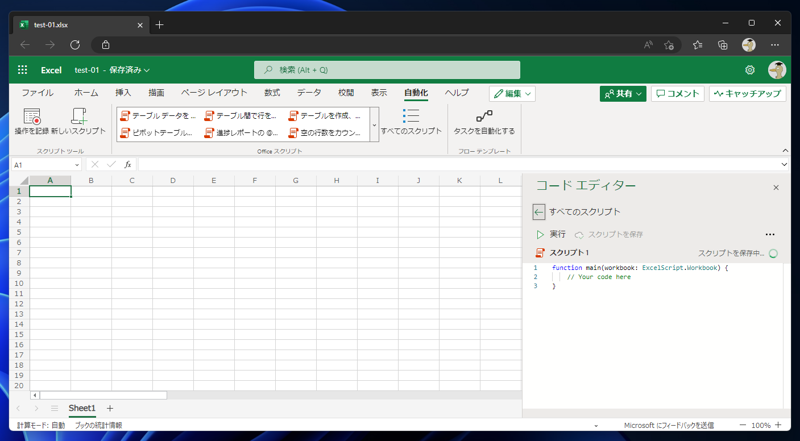This screenshot has width=800, height=441.
Task: Open the コメント comments pane
Action: coord(678,93)
